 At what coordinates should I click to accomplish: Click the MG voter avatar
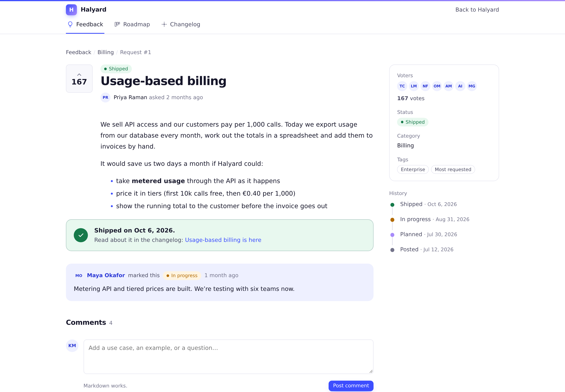[x=472, y=86]
